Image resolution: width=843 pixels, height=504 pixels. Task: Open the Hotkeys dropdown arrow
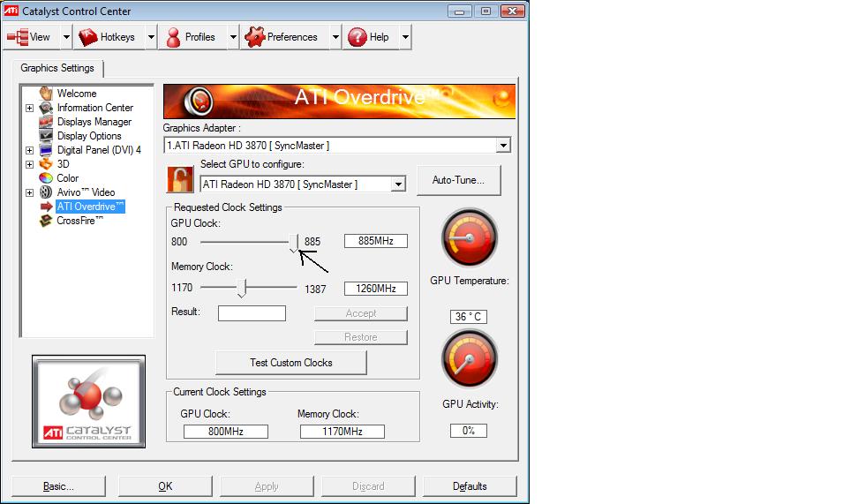tap(151, 37)
